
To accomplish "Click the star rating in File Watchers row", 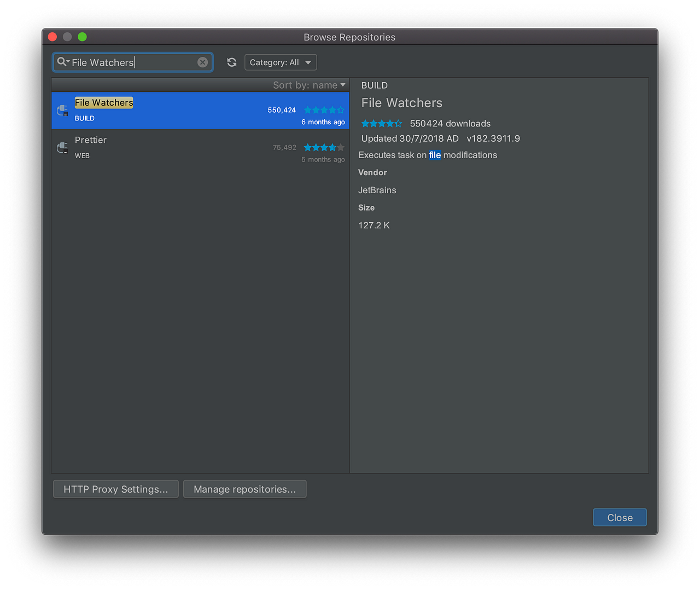I will pyautogui.click(x=324, y=110).
